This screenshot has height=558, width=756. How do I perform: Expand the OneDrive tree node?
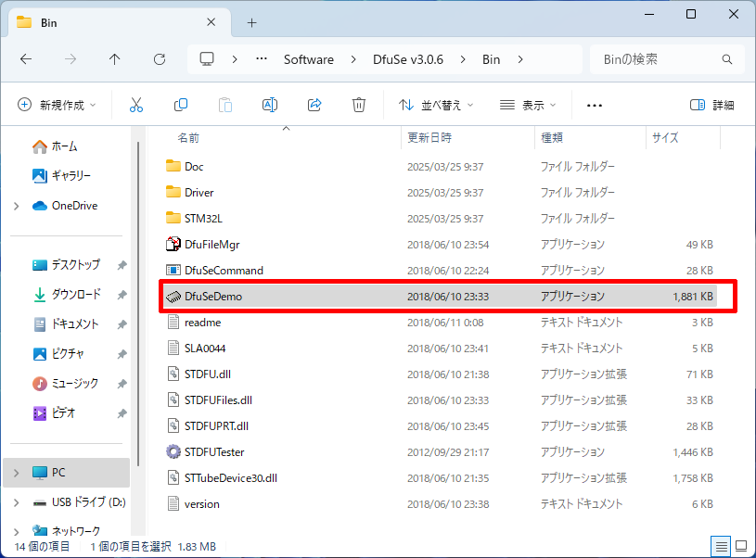(x=17, y=207)
